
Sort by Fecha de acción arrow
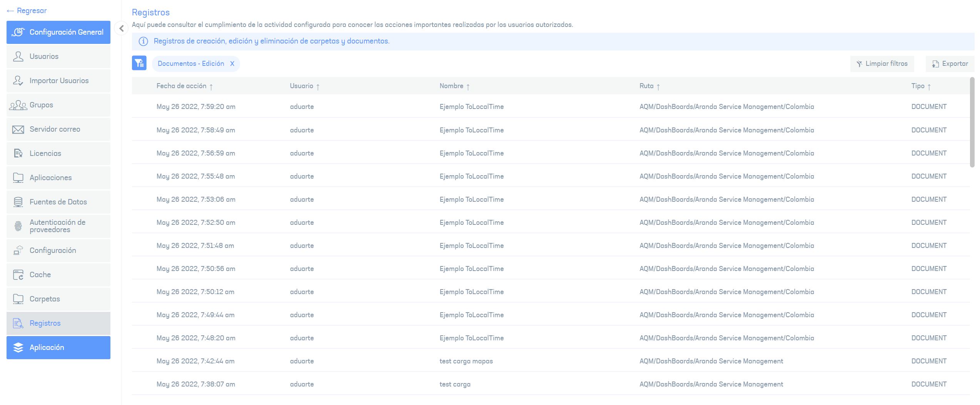pyautogui.click(x=211, y=87)
